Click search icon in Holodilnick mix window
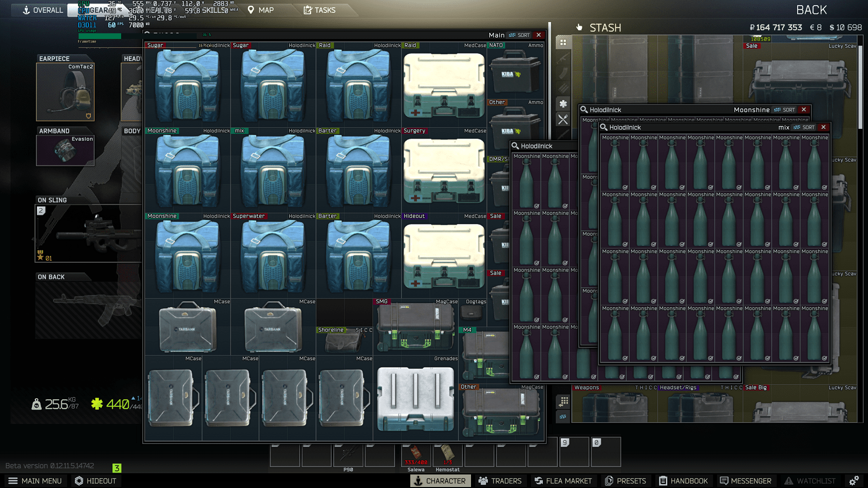The height and width of the screenshot is (488, 868). [x=604, y=127]
